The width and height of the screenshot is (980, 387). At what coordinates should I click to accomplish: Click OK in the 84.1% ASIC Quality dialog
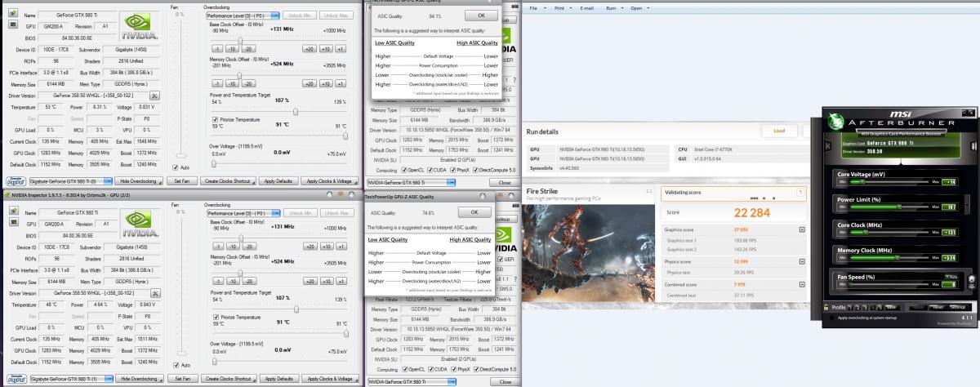click(x=479, y=16)
